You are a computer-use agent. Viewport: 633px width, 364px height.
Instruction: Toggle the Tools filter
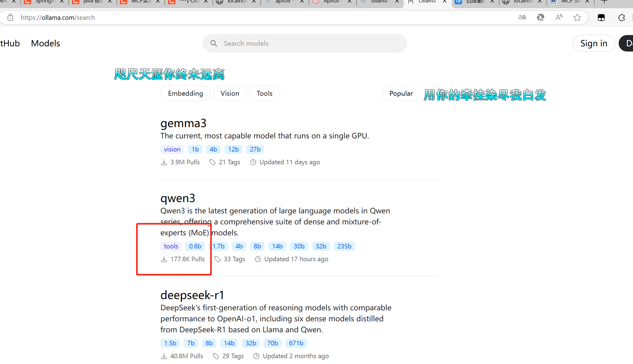click(x=264, y=94)
